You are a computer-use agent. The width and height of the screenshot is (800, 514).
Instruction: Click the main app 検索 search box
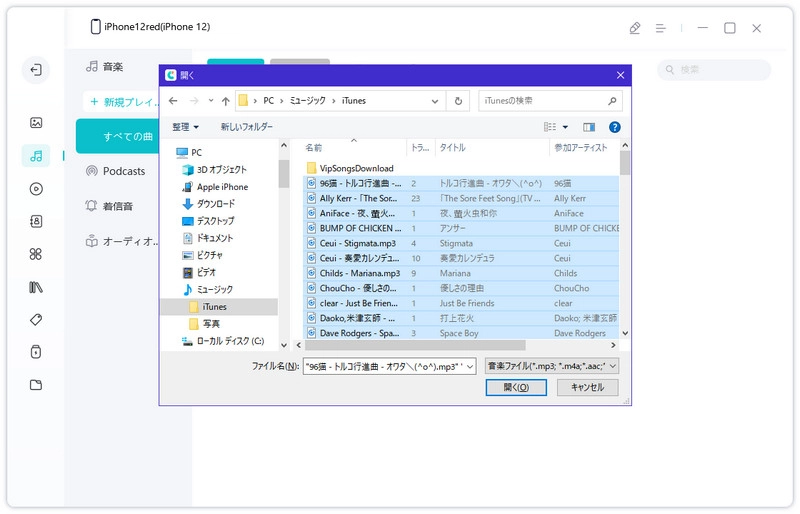(714, 69)
